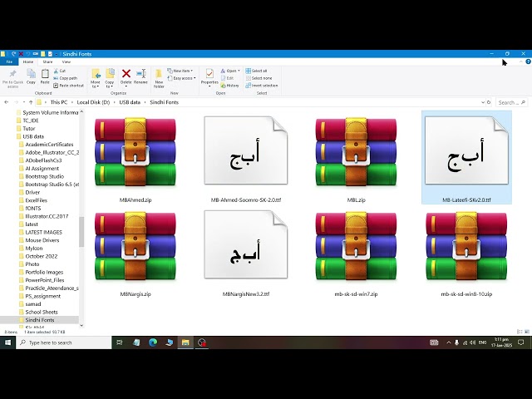Open Microsoft Edge from the taskbar
The height and width of the screenshot is (399, 532).
153,342
